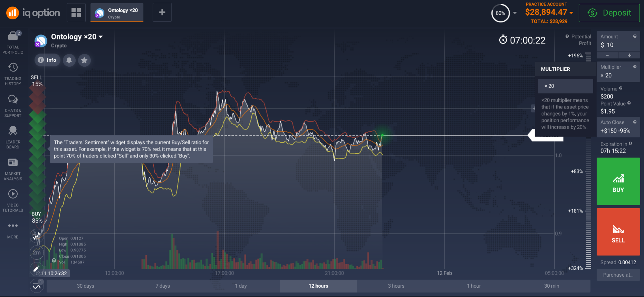
Task: Open drawing tools pencil icon
Action: [x=37, y=269]
